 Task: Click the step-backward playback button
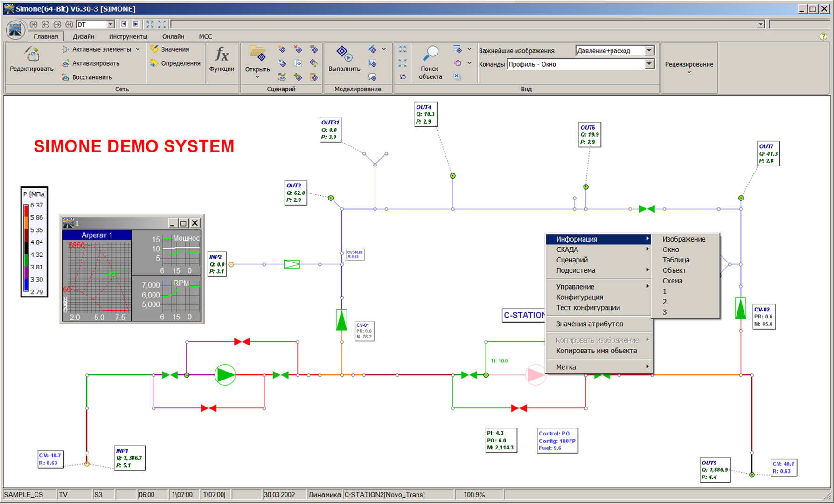pyautogui.click(x=124, y=24)
